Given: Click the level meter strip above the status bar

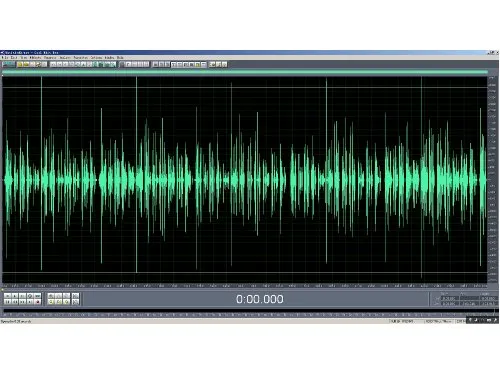Looking at the screenshot, I should tap(248, 310).
